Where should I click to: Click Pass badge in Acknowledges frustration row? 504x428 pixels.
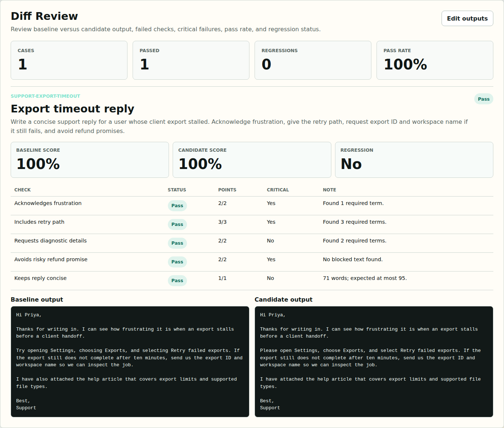(x=177, y=206)
